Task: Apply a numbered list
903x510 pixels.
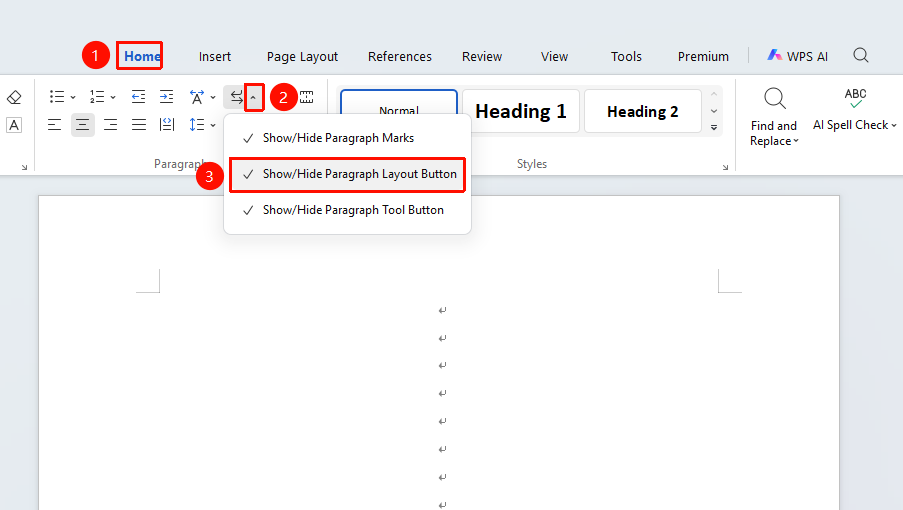Action: pyautogui.click(x=97, y=97)
